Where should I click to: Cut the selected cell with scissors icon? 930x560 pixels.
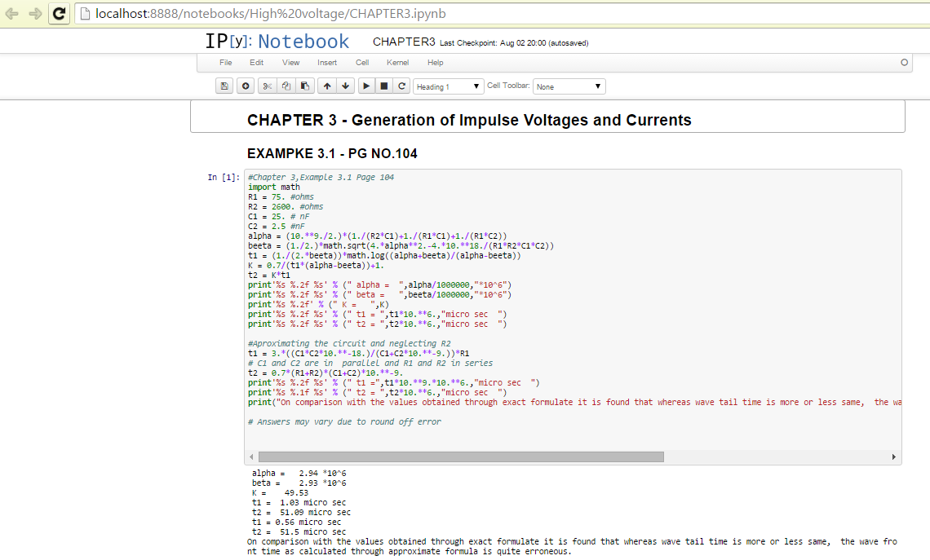pyautogui.click(x=267, y=86)
